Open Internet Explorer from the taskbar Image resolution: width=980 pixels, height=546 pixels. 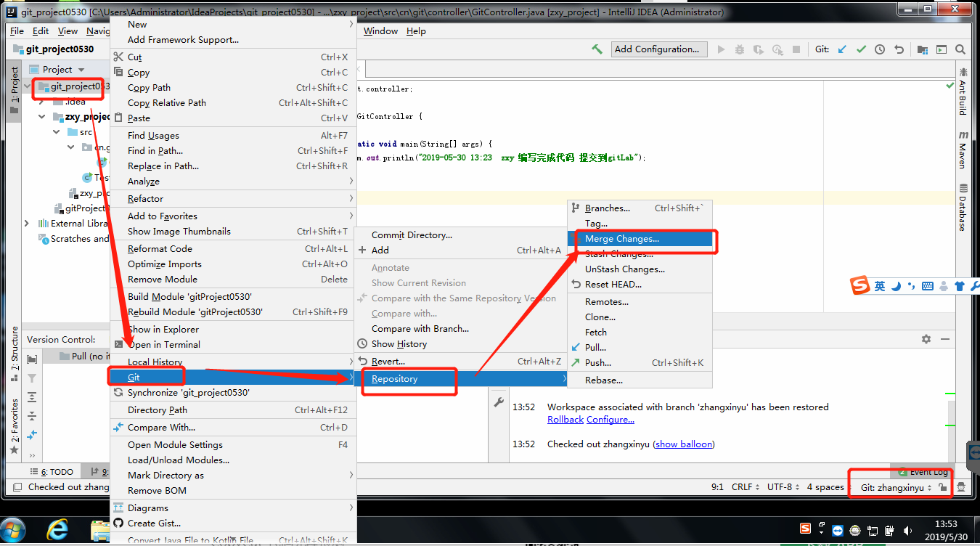57,530
